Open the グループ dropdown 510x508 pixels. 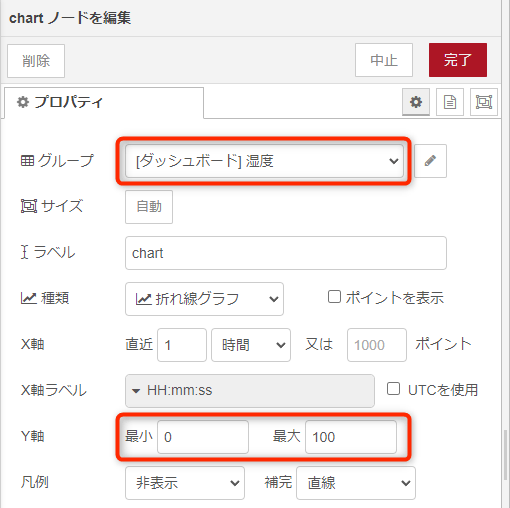pyautogui.click(x=264, y=161)
